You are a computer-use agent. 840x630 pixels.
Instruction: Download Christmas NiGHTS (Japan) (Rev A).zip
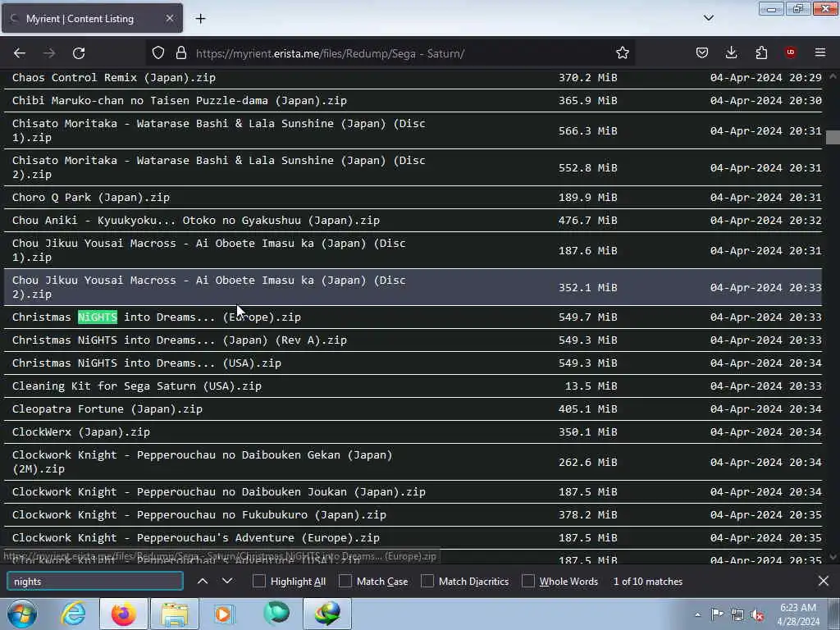coord(180,340)
